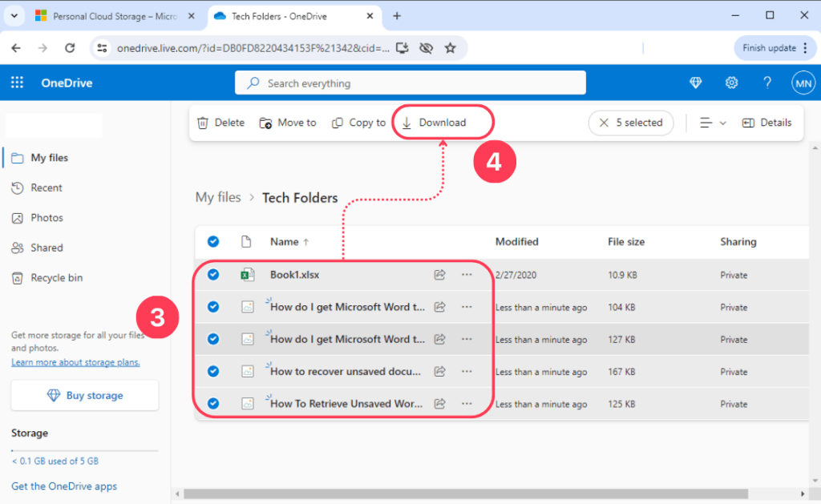Image resolution: width=821 pixels, height=504 pixels.
Task: Deselect 'How to recover unsaved docu...' checkbox
Action: 212,371
